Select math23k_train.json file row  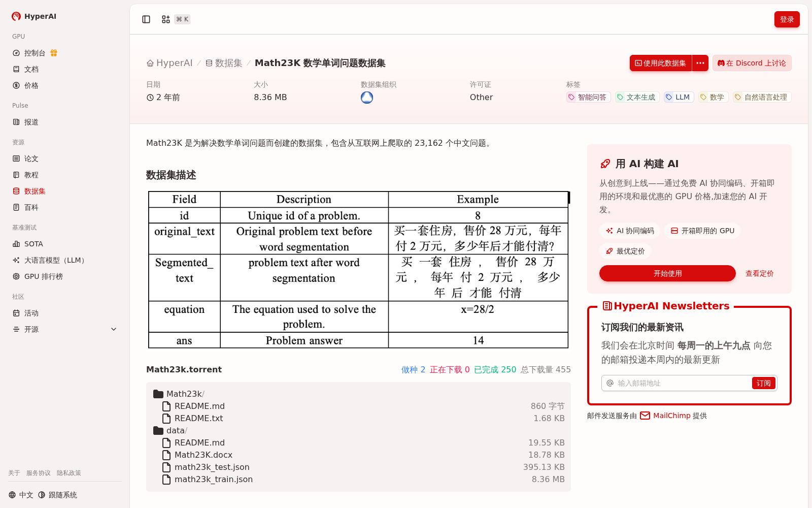(x=358, y=479)
